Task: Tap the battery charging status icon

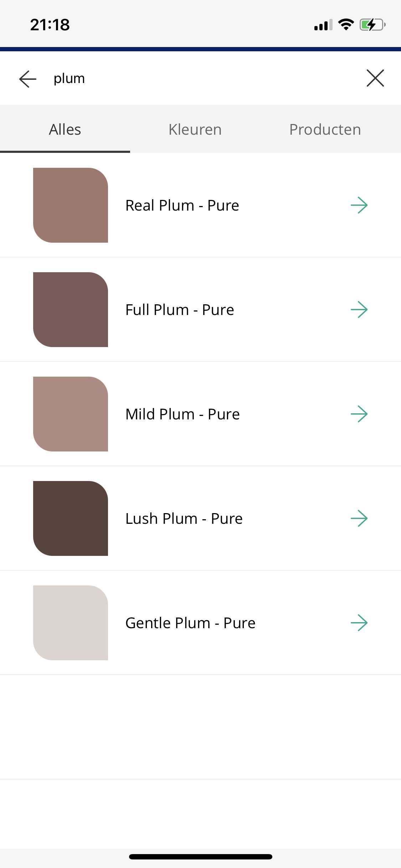Action: pyautogui.click(x=372, y=25)
